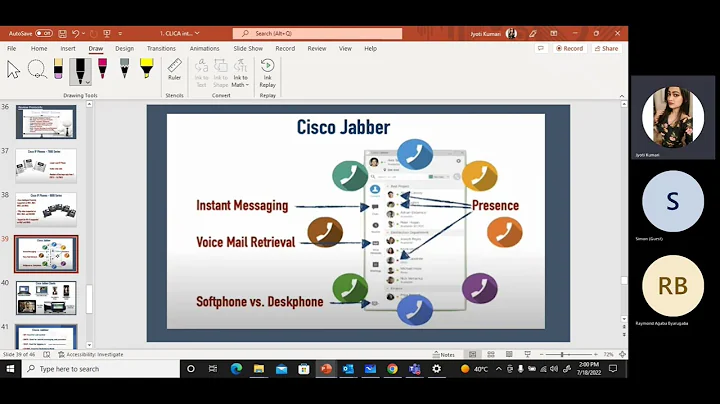Select slide 40 thumbnail
Screen dimensions: 720x404
tap(46, 298)
